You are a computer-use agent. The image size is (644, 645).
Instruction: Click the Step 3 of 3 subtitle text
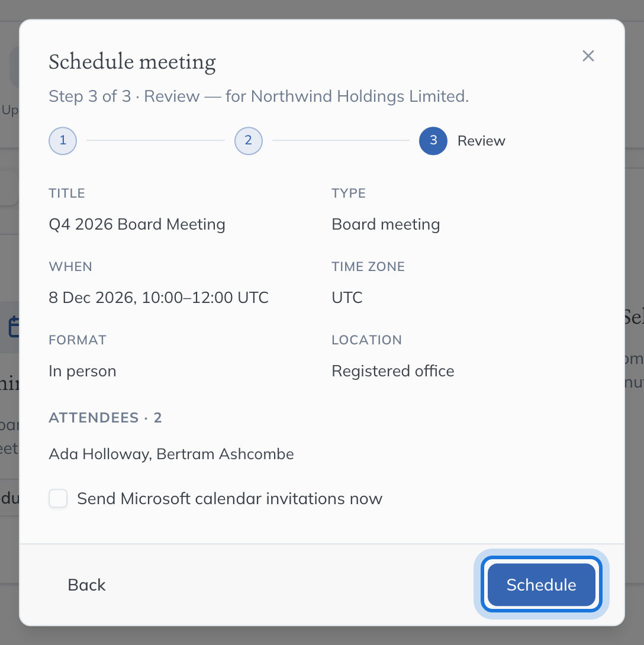pyautogui.click(x=259, y=96)
